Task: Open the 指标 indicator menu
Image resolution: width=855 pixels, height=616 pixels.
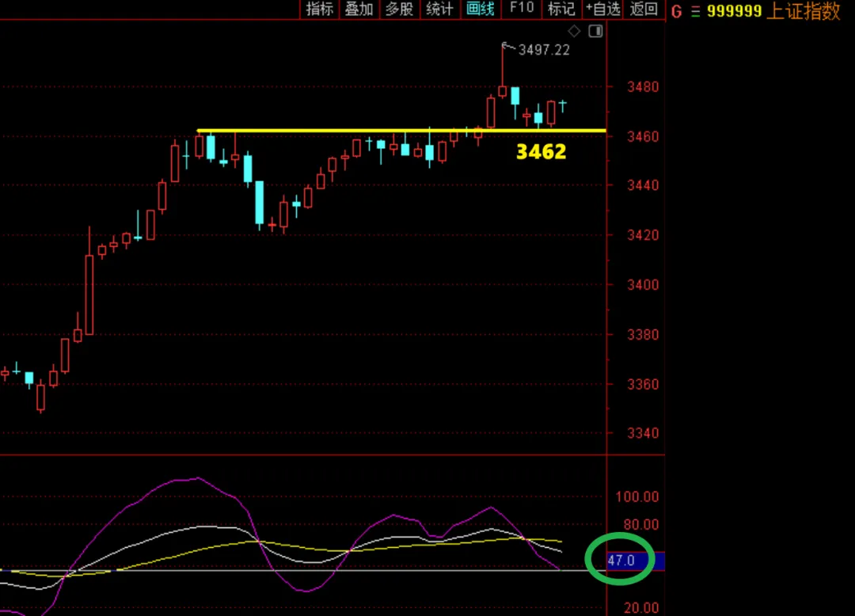Action: click(320, 10)
